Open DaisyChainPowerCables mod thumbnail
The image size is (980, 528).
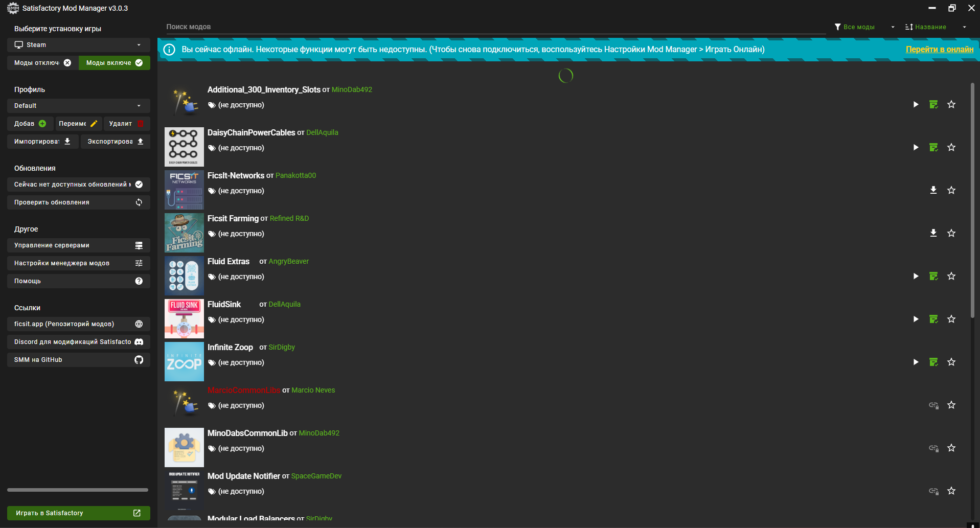point(184,147)
